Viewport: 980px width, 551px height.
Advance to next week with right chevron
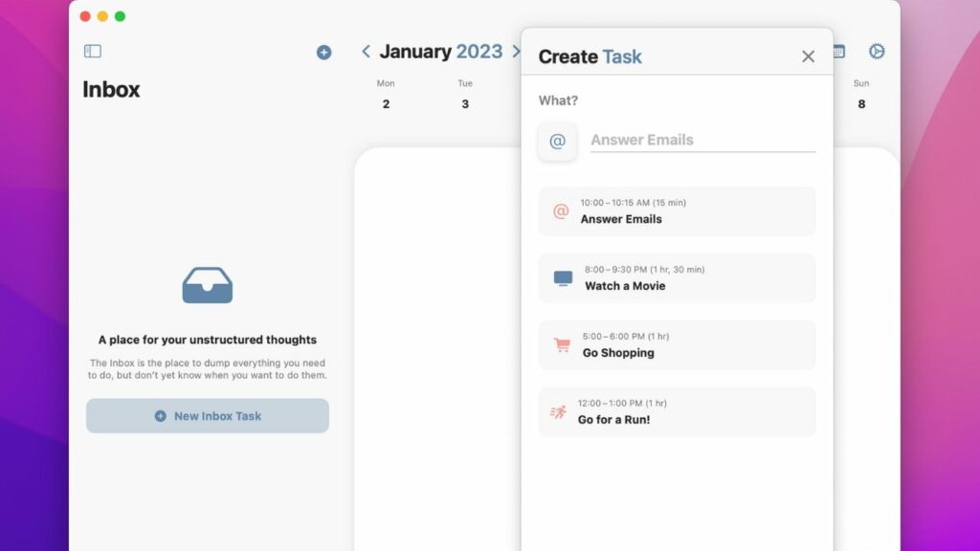tap(517, 52)
